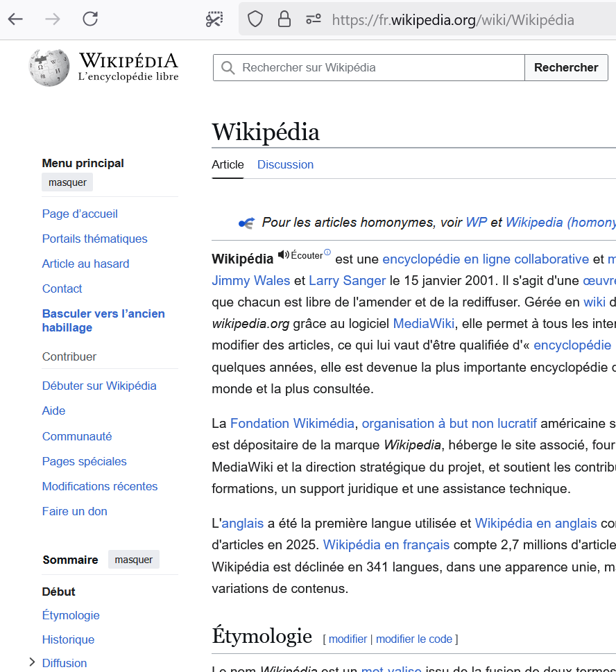Go back with the browser back arrow
Viewport: 616px width, 672px height.
(15, 19)
